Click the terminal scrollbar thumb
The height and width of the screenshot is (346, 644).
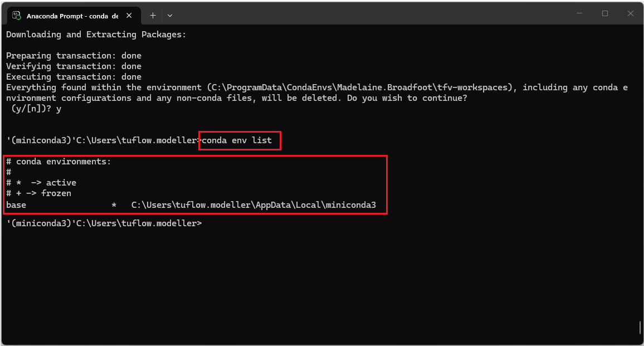click(x=640, y=327)
